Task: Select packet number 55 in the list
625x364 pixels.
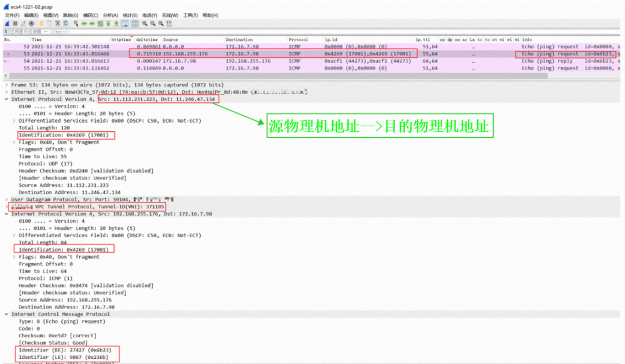Action: pyautogui.click(x=311, y=68)
